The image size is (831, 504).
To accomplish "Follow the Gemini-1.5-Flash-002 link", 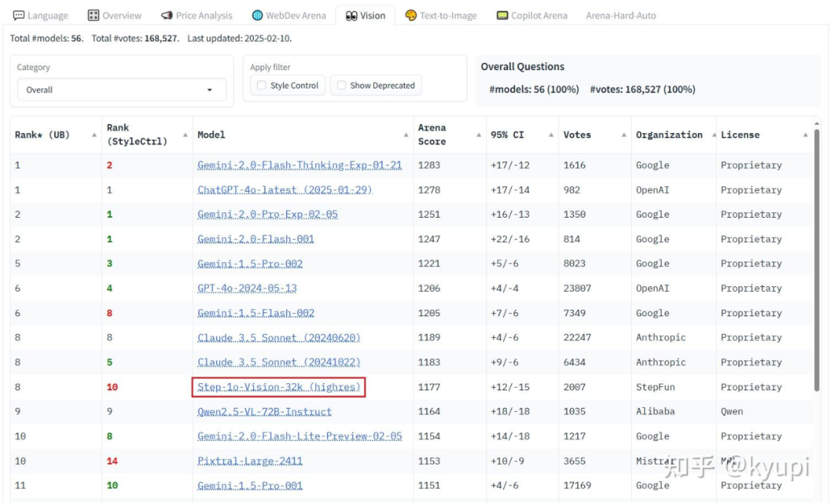I will (x=256, y=313).
